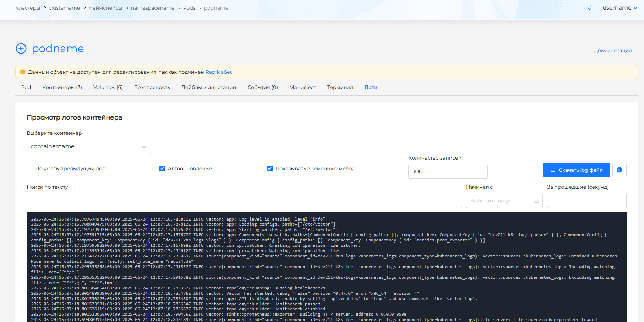
Task: Click the Количество записей input field
Action: click(448, 172)
